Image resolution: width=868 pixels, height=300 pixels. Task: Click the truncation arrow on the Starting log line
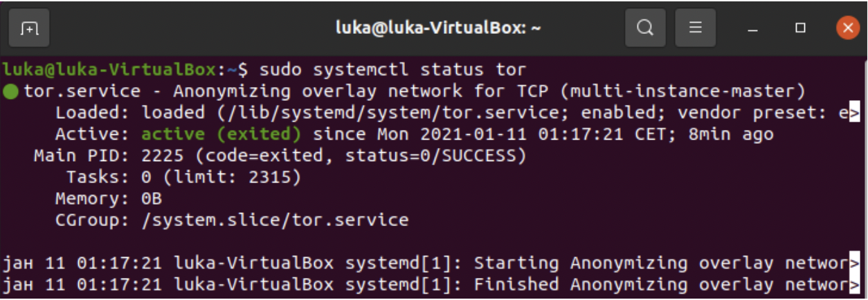coord(854,263)
